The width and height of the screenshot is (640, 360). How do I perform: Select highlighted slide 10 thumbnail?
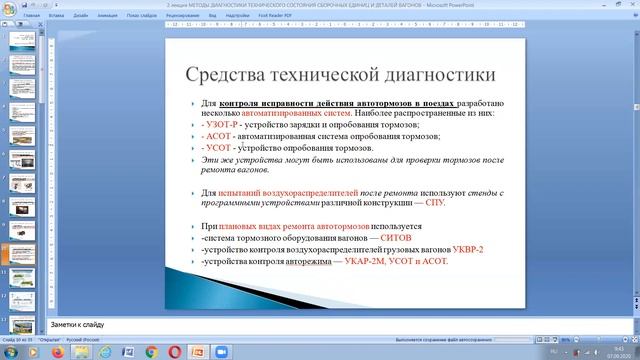click(22, 255)
